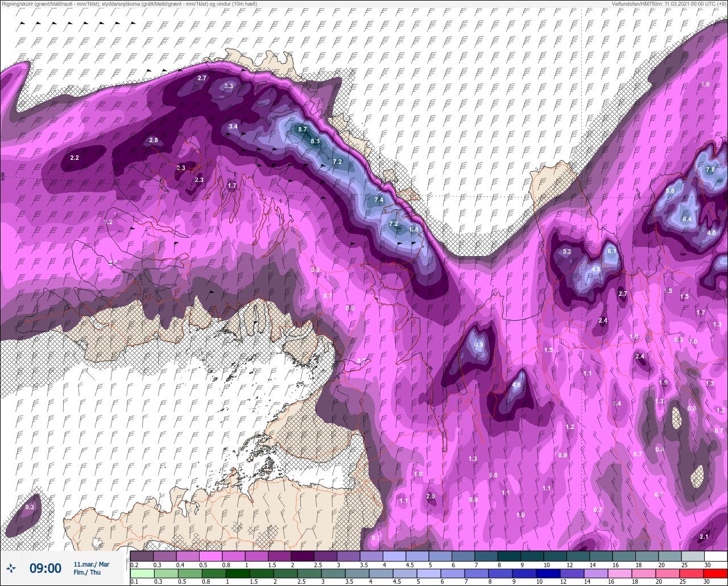Screen dimensions: 728x586
Task: Click the '0.2' label in the upper legend
Action: (x=134, y=564)
